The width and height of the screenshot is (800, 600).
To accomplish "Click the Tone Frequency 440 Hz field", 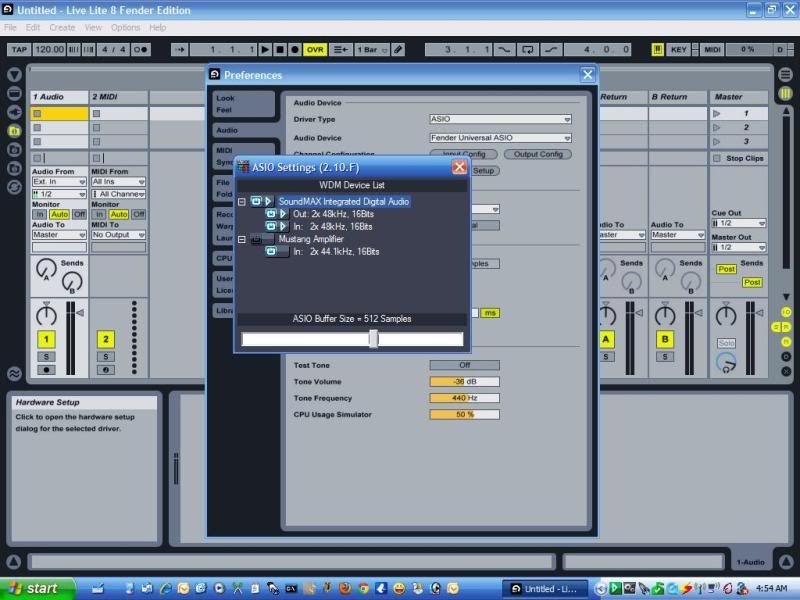I will pyautogui.click(x=464, y=398).
